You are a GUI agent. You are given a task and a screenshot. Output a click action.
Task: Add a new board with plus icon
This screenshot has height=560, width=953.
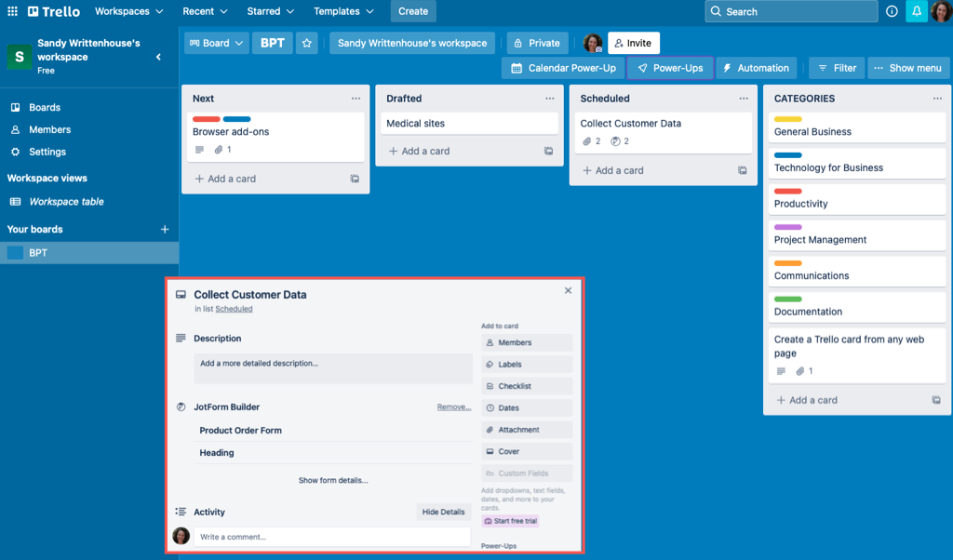click(x=165, y=229)
